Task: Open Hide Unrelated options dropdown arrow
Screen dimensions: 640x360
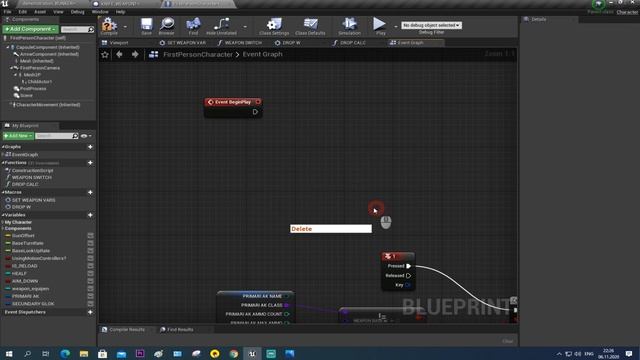Action: [x=245, y=27]
